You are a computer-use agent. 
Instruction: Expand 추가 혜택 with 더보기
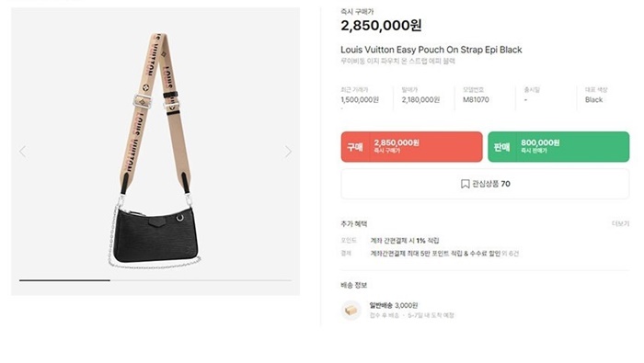[620, 223]
